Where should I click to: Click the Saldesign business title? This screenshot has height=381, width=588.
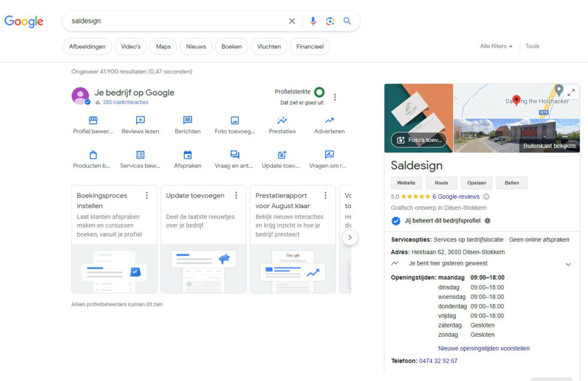(417, 165)
